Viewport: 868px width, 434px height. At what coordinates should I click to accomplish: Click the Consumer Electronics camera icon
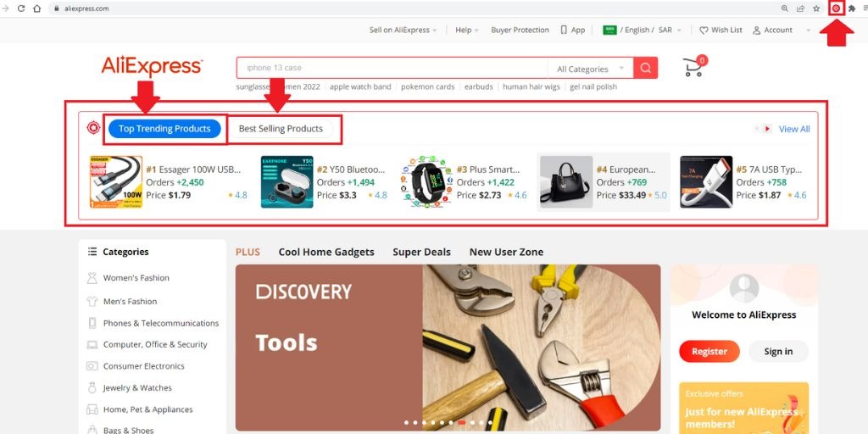pyautogui.click(x=92, y=366)
